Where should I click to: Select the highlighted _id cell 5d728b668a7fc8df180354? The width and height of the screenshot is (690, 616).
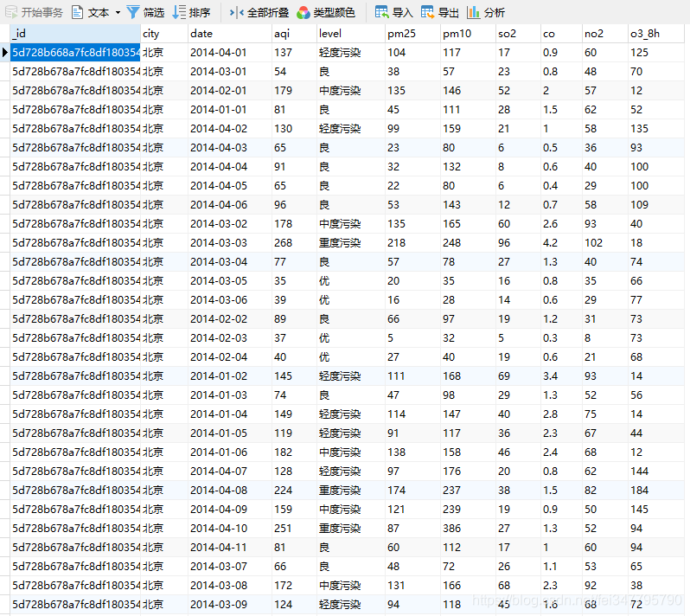point(75,53)
